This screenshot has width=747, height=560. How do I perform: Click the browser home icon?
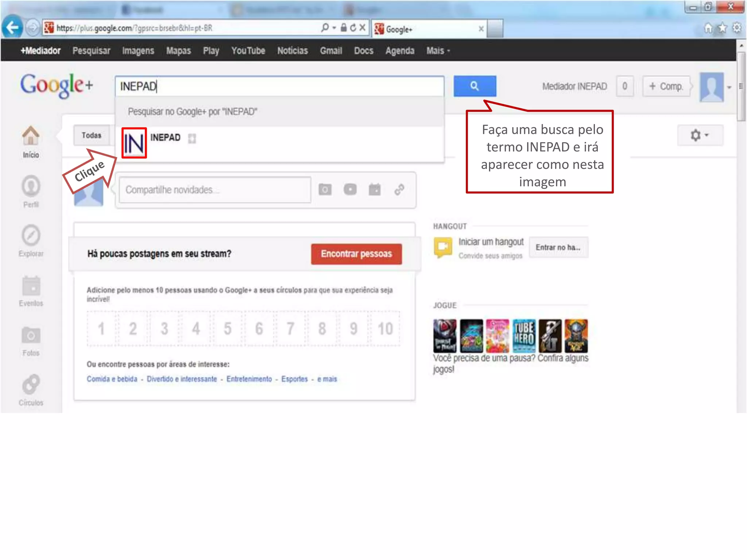(708, 28)
